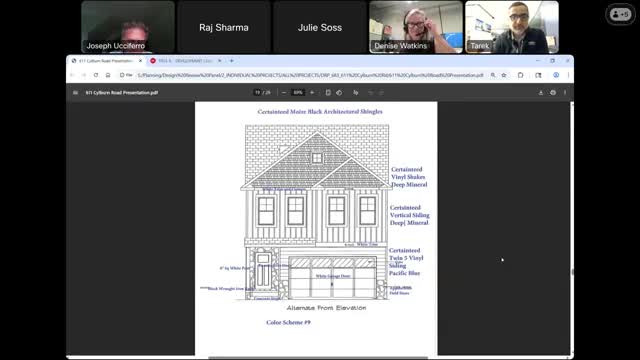Open the browser side panel icon
This screenshot has height=360, width=640.
538,75
